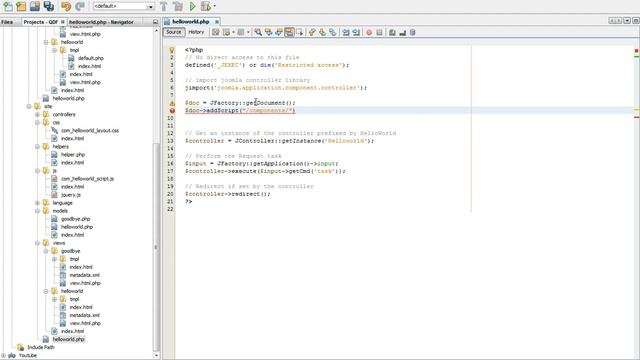Click the Previous Bookmark icon

(312, 32)
